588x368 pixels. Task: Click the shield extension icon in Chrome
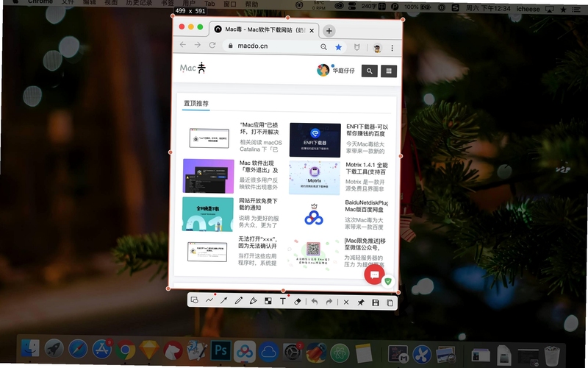[357, 47]
